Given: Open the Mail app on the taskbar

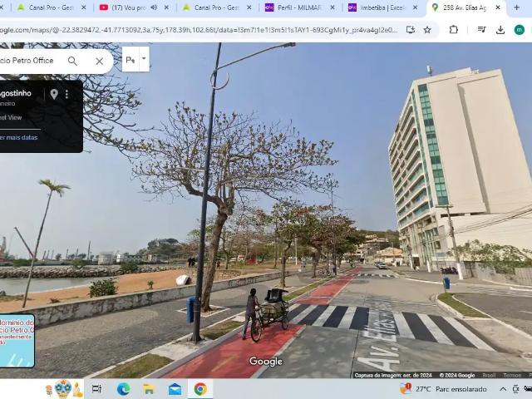Looking at the screenshot, I should tap(175, 389).
